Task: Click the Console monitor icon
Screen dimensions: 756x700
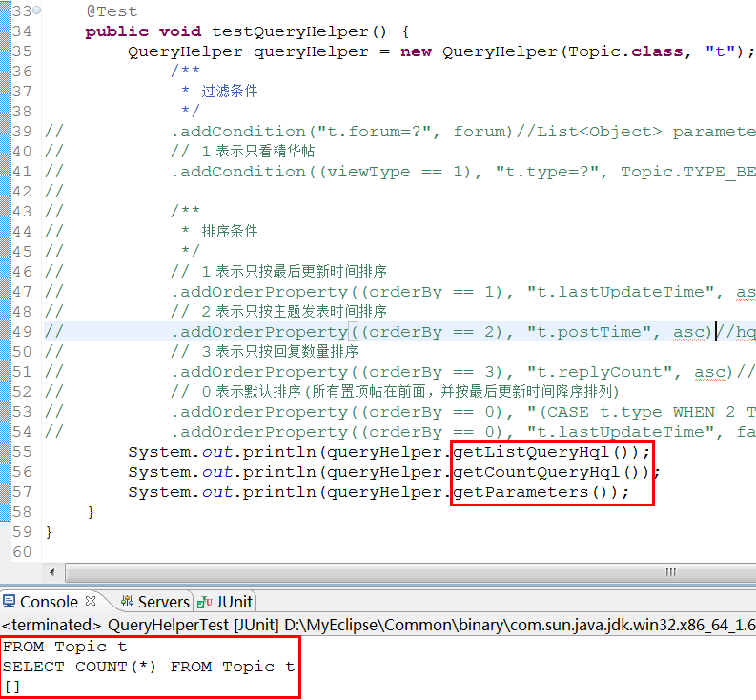Action: click(9, 601)
